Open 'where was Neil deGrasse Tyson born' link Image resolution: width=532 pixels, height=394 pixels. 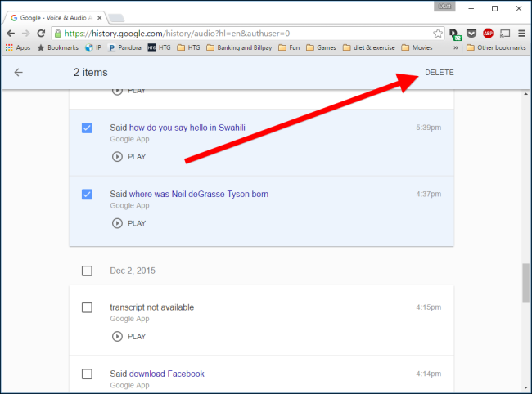tap(199, 194)
